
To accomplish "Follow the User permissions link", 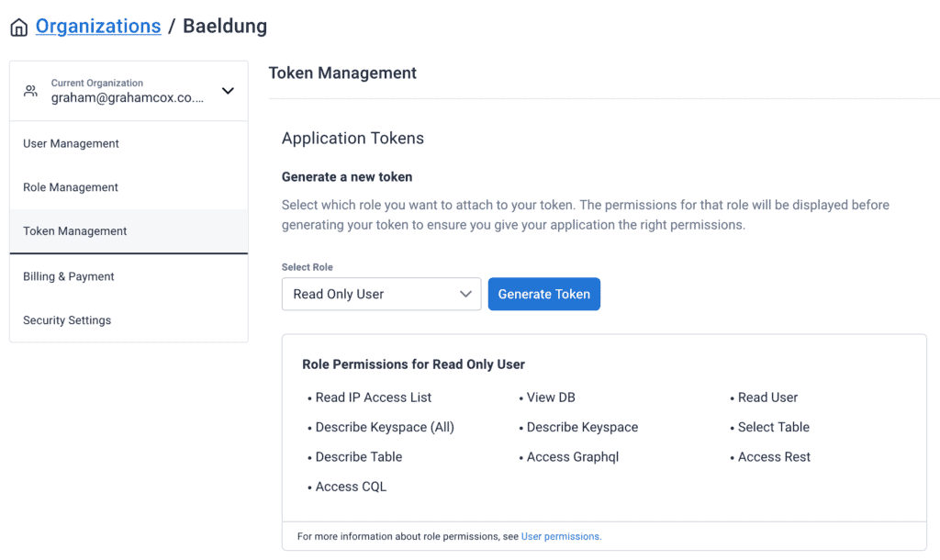I will tap(561, 536).
